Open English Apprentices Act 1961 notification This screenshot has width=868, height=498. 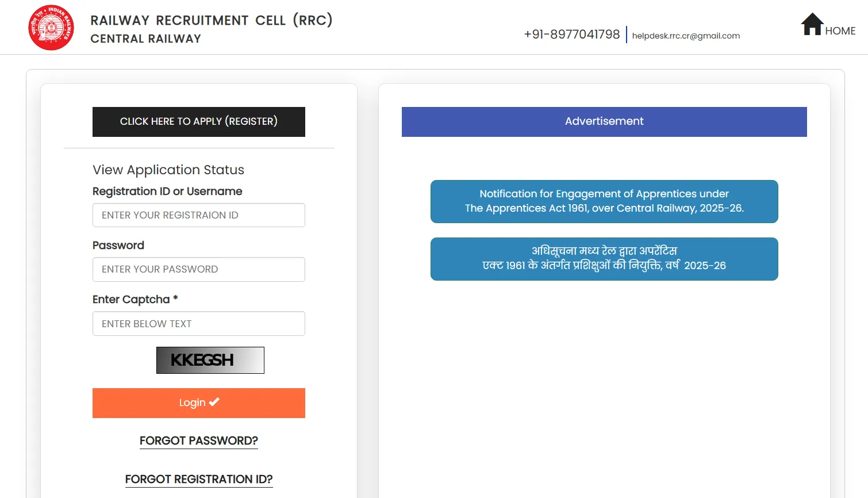tap(604, 201)
